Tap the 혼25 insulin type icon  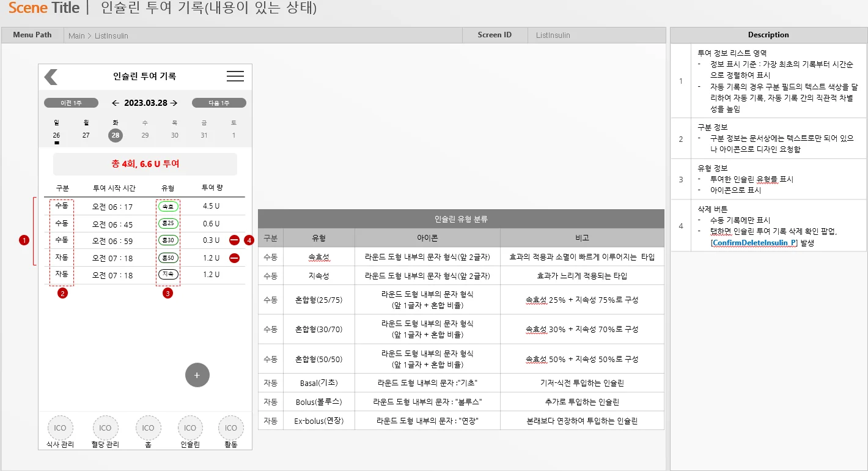(168, 223)
